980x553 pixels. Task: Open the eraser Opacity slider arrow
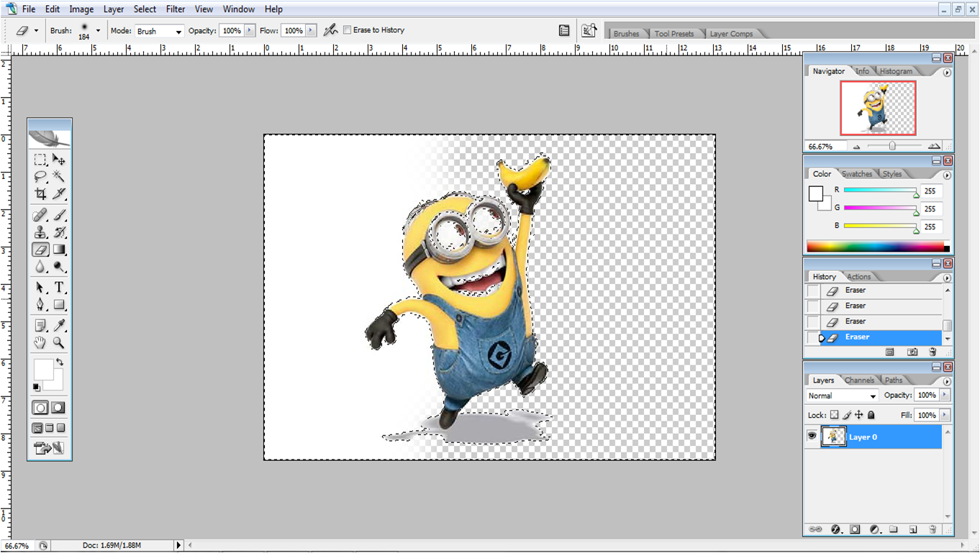tap(250, 31)
